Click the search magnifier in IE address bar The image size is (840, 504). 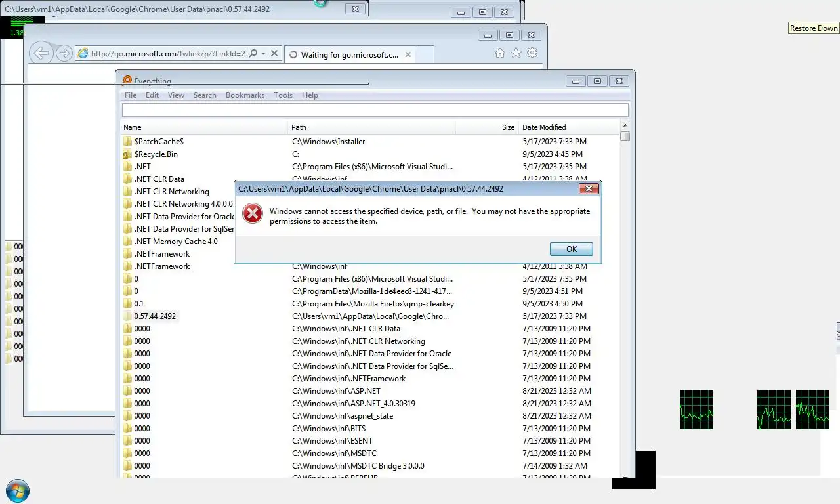click(253, 54)
